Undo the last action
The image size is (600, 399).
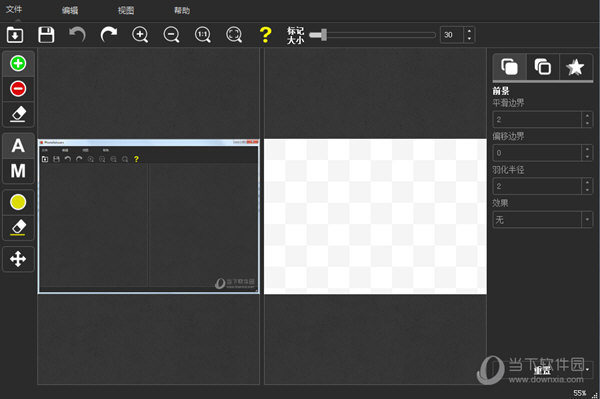77,35
